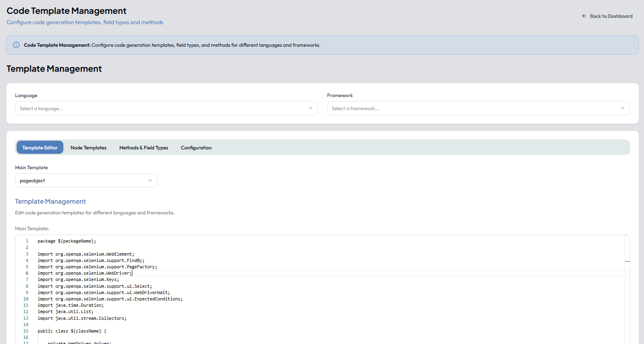The image size is (644, 344).
Task: Switch to the Template Editor tab
Action: pos(40,147)
